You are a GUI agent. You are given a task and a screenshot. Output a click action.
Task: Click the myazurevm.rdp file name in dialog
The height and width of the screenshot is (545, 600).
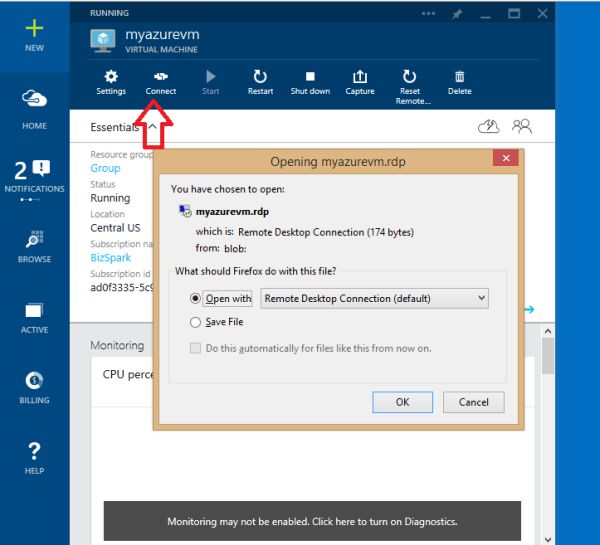coord(232,212)
